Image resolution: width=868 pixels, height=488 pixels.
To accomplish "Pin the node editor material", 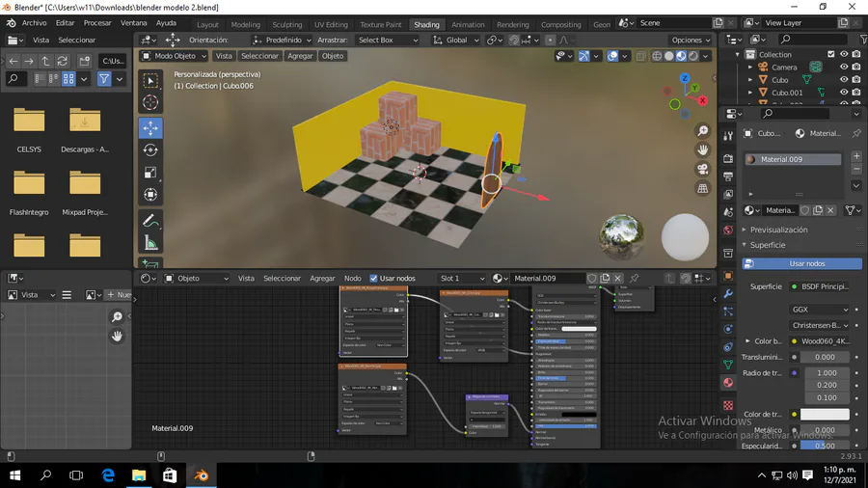I will (635, 279).
